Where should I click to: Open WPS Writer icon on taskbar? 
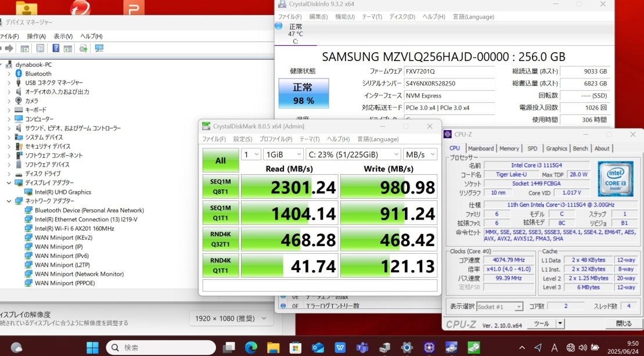(340, 347)
